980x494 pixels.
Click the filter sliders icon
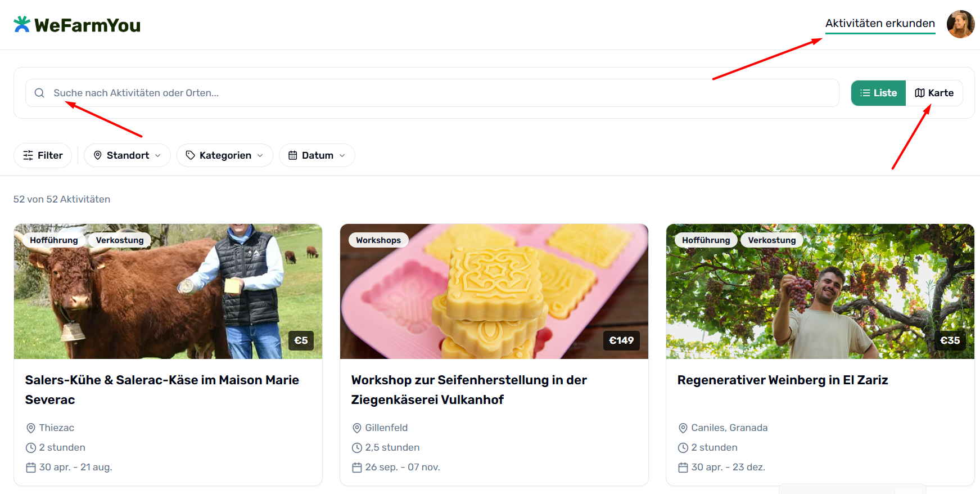28,155
